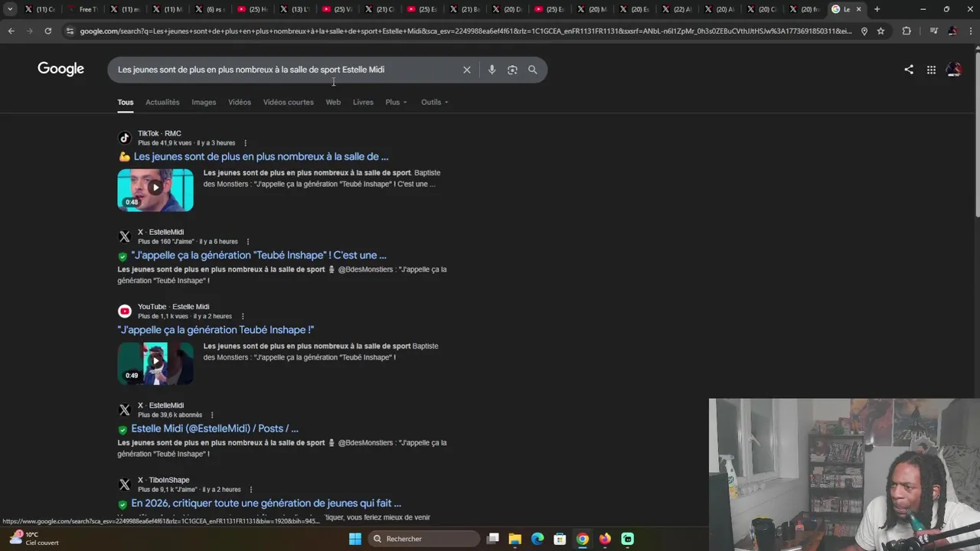
Task: Click 'Plus de 39,6 k abonnés' text
Action: pyautogui.click(x=170, y=416)
